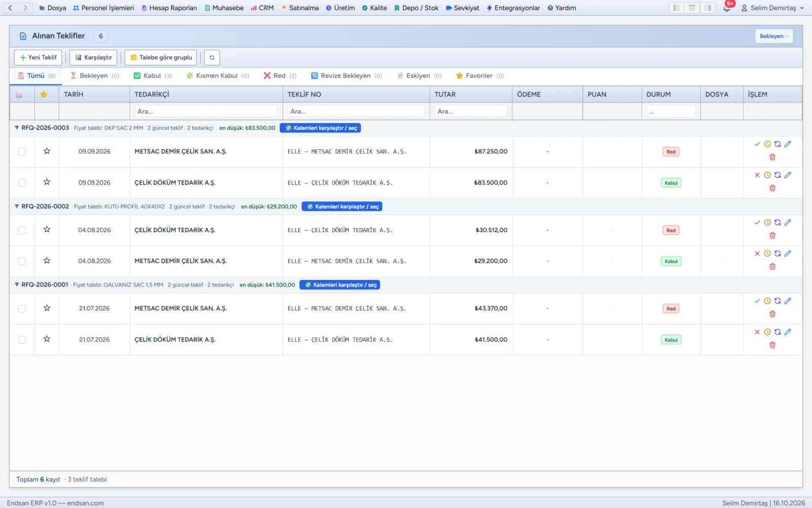Collapse the RFQ-2026-0002 group
The image size is (812, 508).
click(x=17, y=206)
